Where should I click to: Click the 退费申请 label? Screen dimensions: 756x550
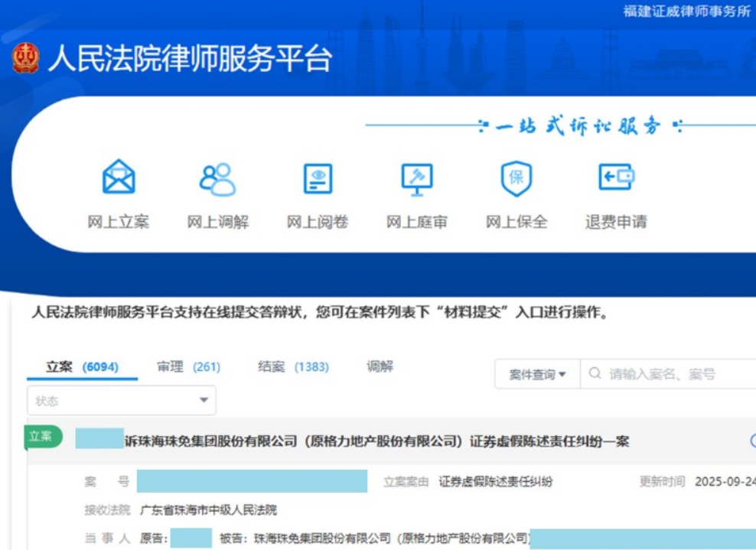click(x=616, y=222)
